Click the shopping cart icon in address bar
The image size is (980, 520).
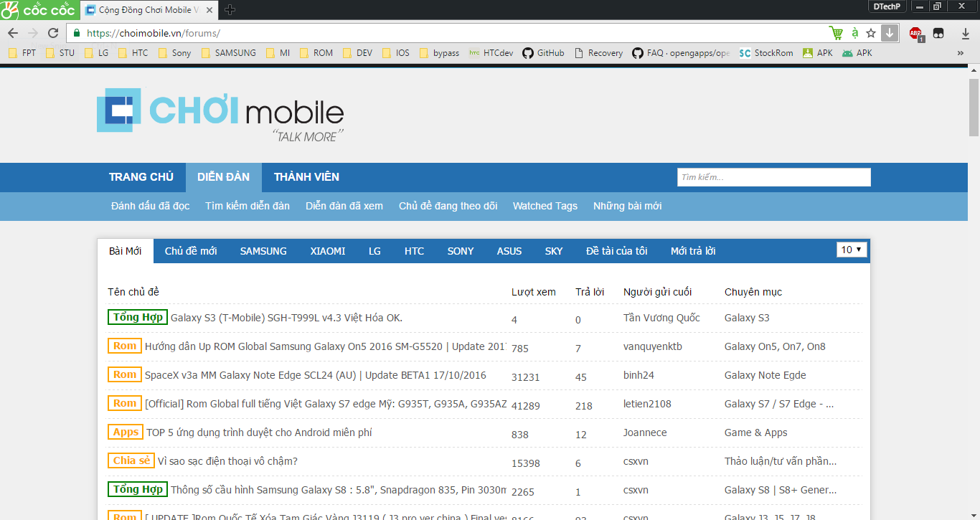click(x=836, y=33)
